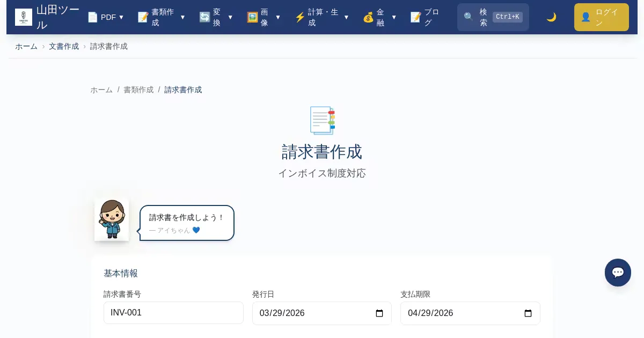Toggle dark mode with moon icon
The width and height of the screenshot is (644, 338).
[x=551, y=17]
